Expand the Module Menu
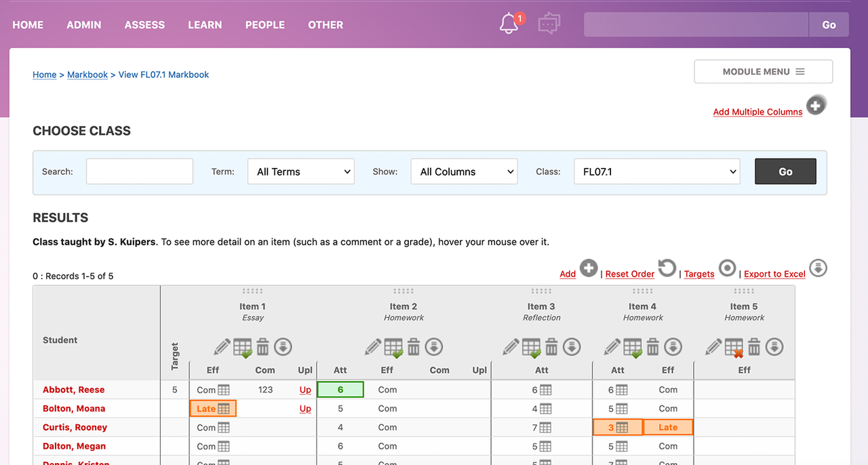 click(764, 72)
